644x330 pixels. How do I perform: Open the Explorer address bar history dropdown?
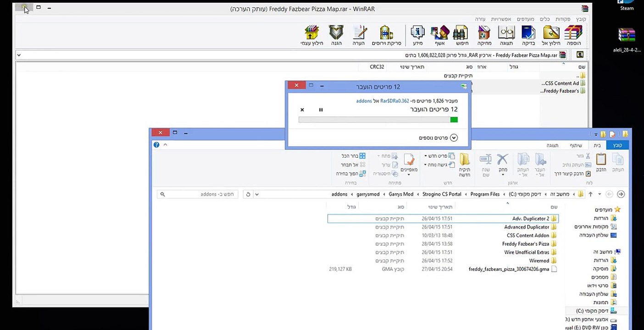(x=257, y=194)
